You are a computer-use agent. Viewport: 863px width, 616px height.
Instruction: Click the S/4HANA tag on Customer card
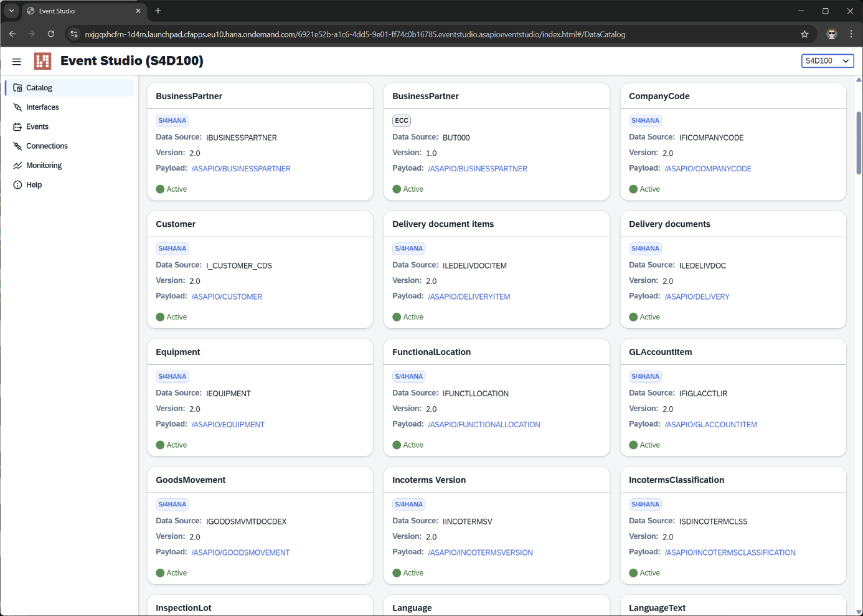tap(172, 249)
